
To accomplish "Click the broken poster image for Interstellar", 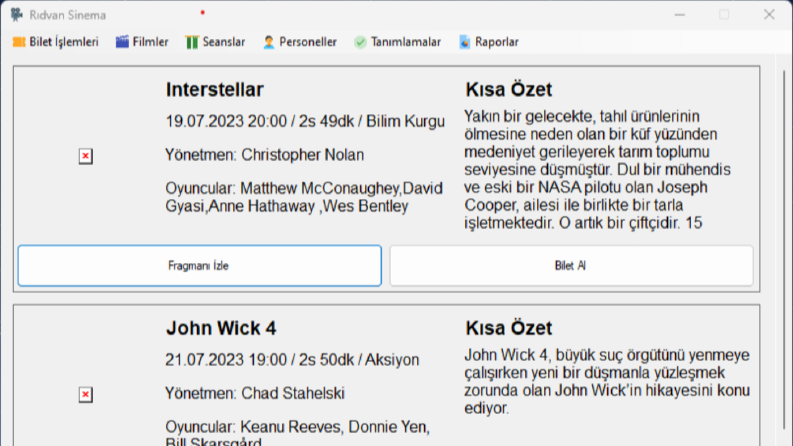I will tap(85, 156).
